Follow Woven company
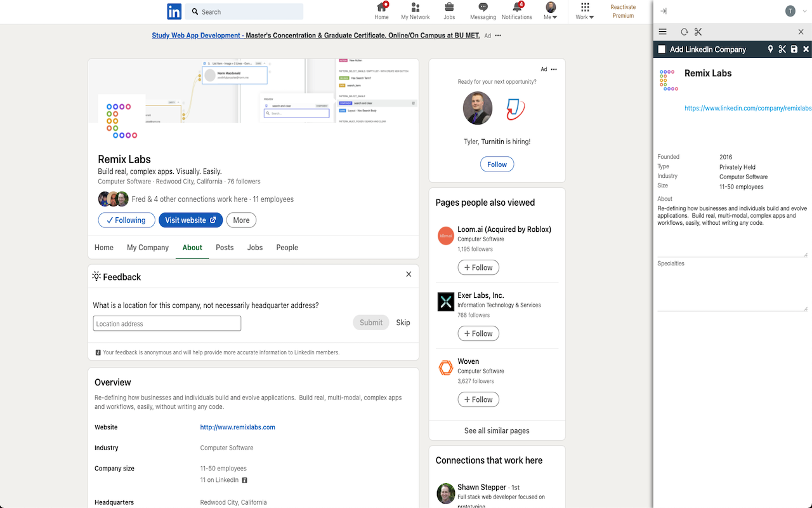812x508 pixels. (x=478, y=399)
